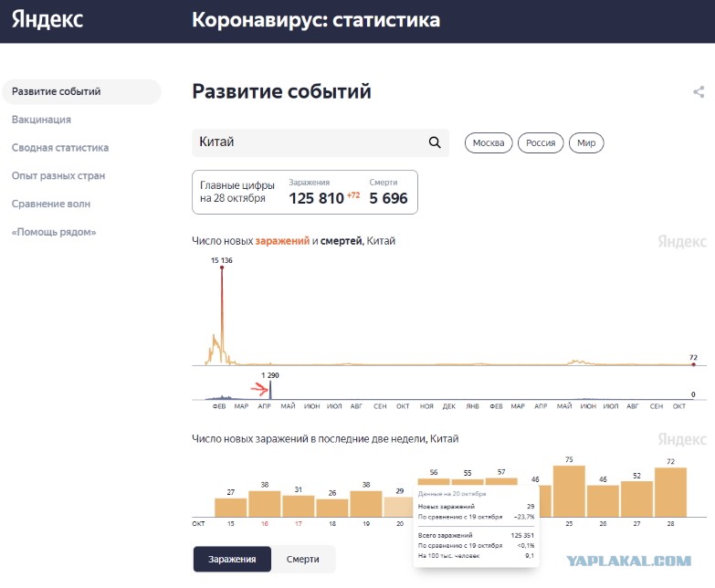Screen dimensions: 715x588
Task: Open «Помощь рядом» link
Action: pyautogui.click(x=54, y=232)
